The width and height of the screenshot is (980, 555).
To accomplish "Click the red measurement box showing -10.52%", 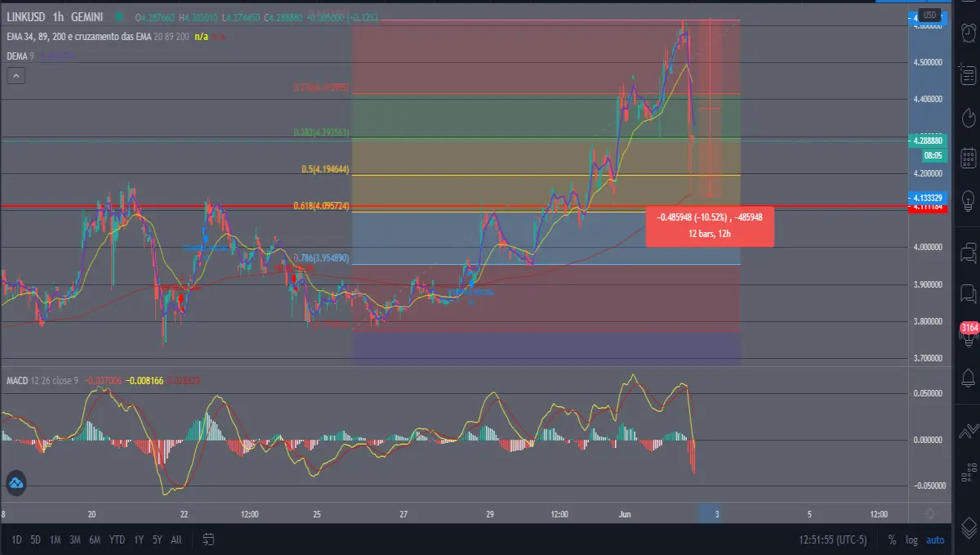I will coord(709,226).
